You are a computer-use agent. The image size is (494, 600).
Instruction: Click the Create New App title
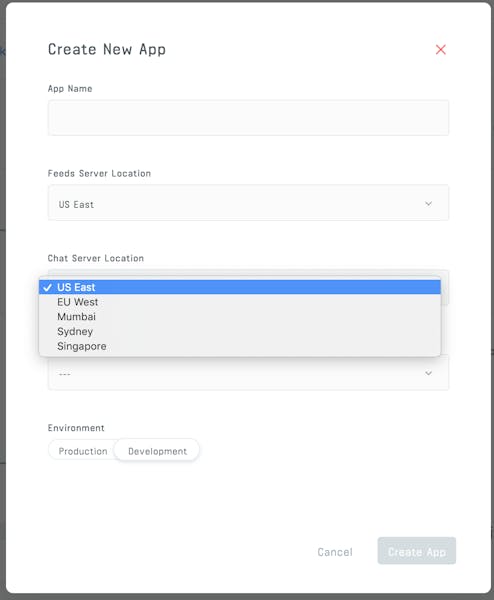pos(107,50)
